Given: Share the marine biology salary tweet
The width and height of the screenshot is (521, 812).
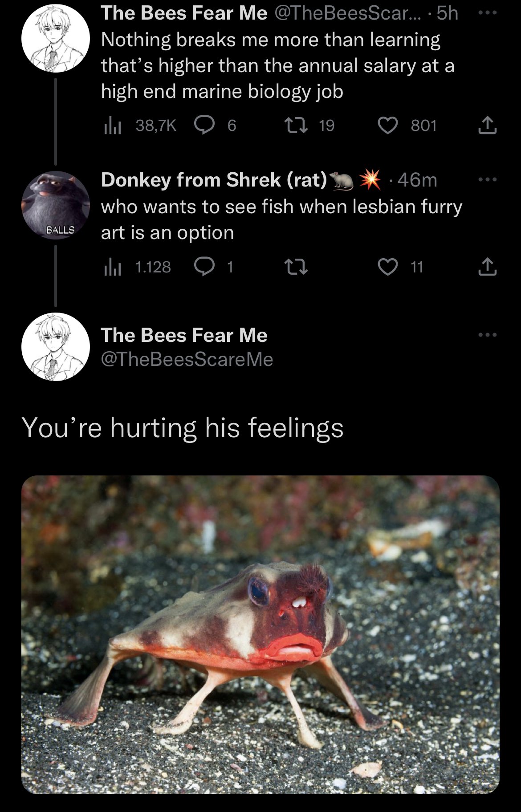Looking at the screenshot, I should click(487, 126).
